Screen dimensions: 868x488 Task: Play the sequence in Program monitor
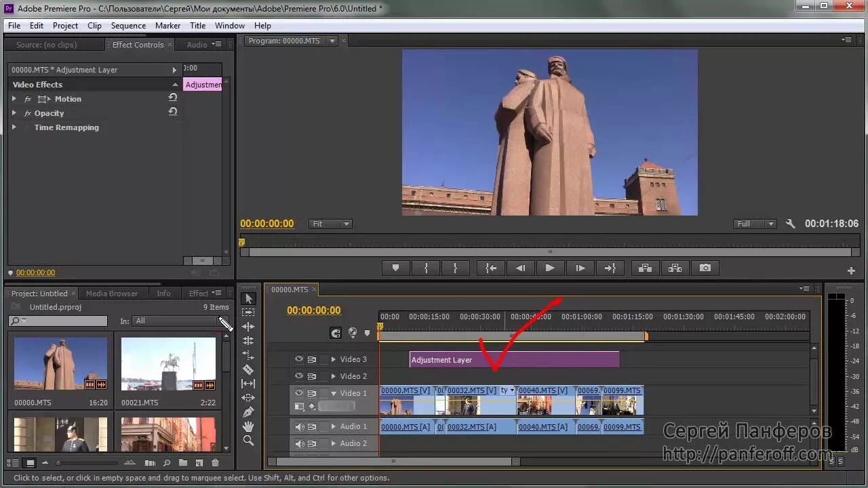tap(550, 268)
